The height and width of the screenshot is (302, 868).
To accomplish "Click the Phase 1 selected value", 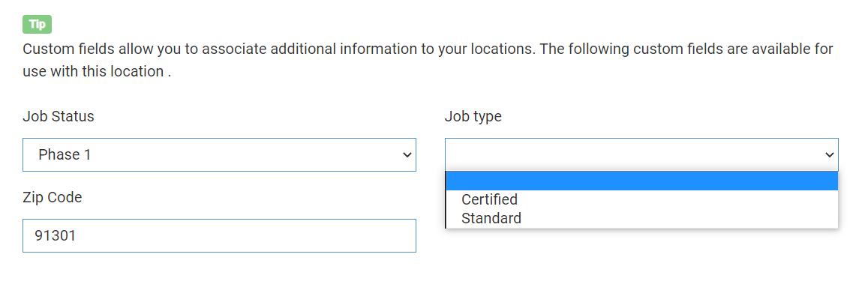I will tap(65, 154).
